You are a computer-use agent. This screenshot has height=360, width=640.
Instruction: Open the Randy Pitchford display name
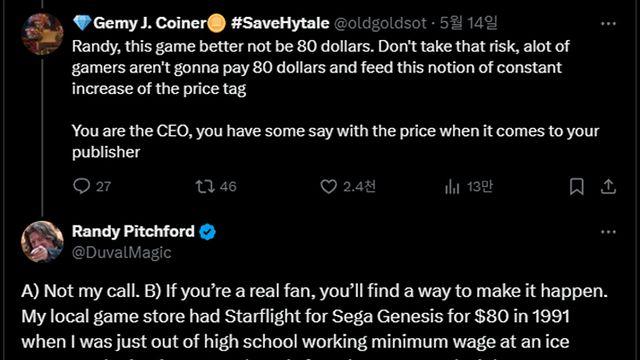coord(133,231)
